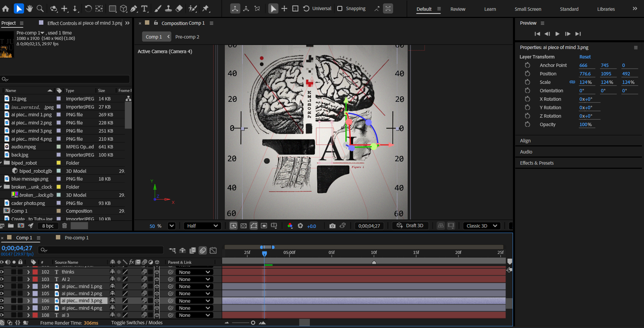Click Reset in Layer Transform
Viewport: 644px width, 328px height.
(x=585, y=57)
